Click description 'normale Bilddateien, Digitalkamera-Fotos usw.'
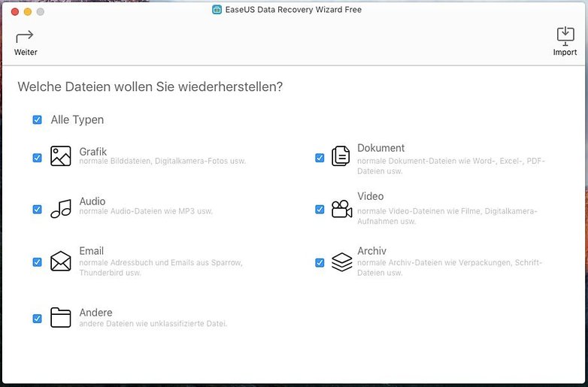588x387 pixels. [162, 162]
